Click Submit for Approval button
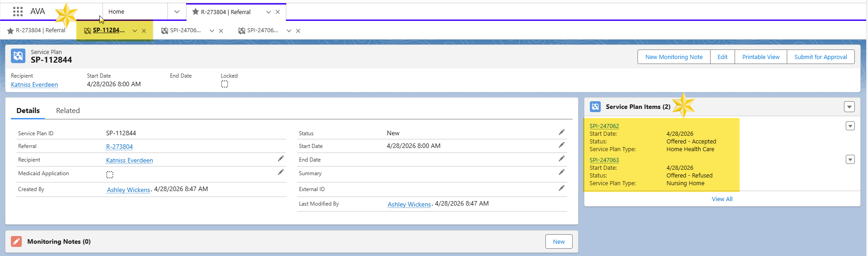This screenshot has width=868, height=256. click(820, 57)
